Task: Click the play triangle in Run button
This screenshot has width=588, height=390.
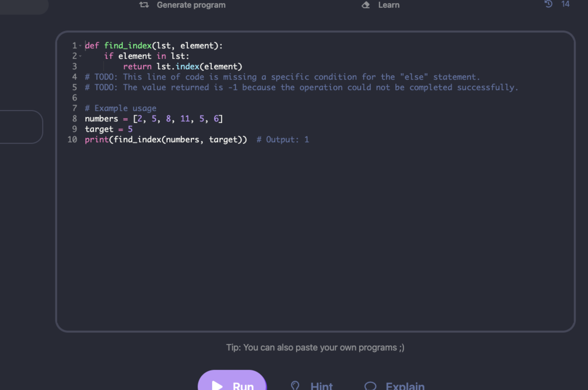Action: [217, 386]
